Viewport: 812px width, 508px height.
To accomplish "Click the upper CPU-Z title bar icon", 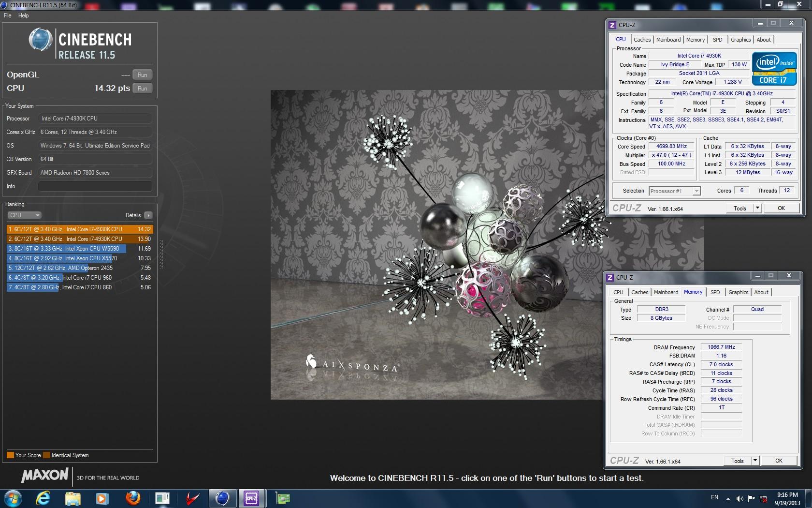I will click(612, 25).
